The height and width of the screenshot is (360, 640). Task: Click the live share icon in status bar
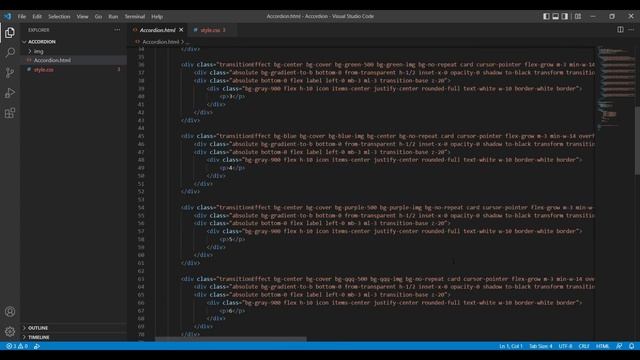[x=37, y=346]
